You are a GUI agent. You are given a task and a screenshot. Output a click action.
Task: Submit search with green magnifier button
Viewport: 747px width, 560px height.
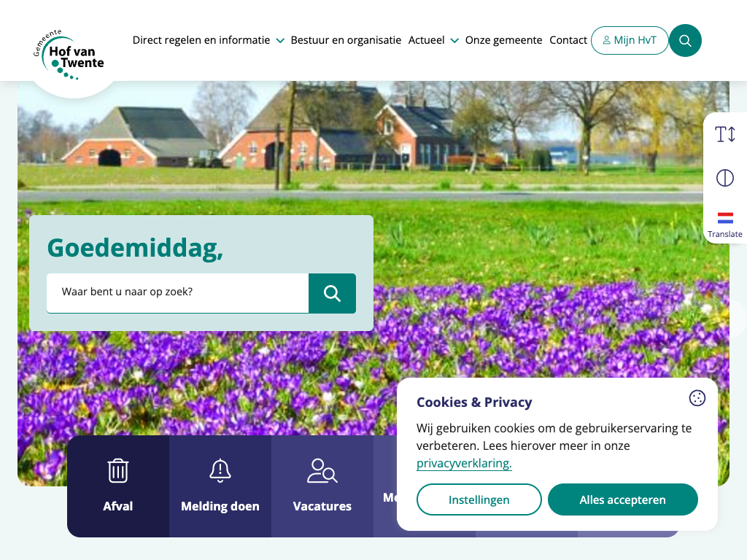pos(332,293)
